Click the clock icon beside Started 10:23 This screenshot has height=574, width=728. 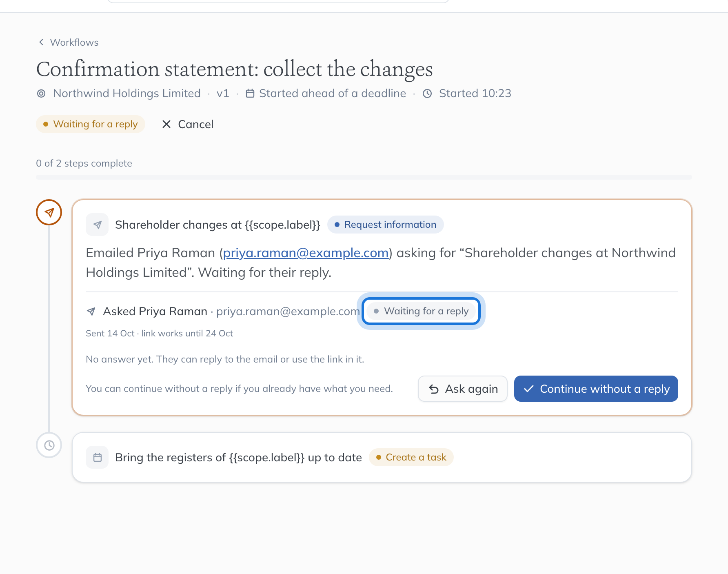[427, 93]
